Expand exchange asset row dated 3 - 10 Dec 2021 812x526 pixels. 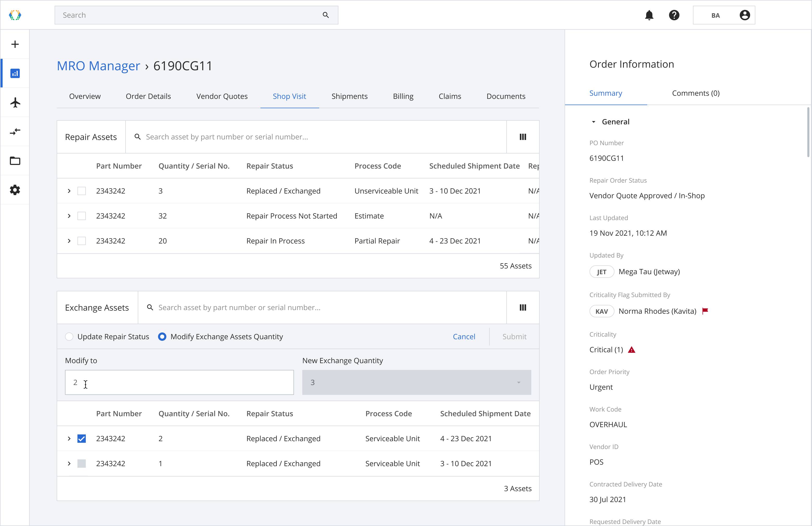click(69, 464)
